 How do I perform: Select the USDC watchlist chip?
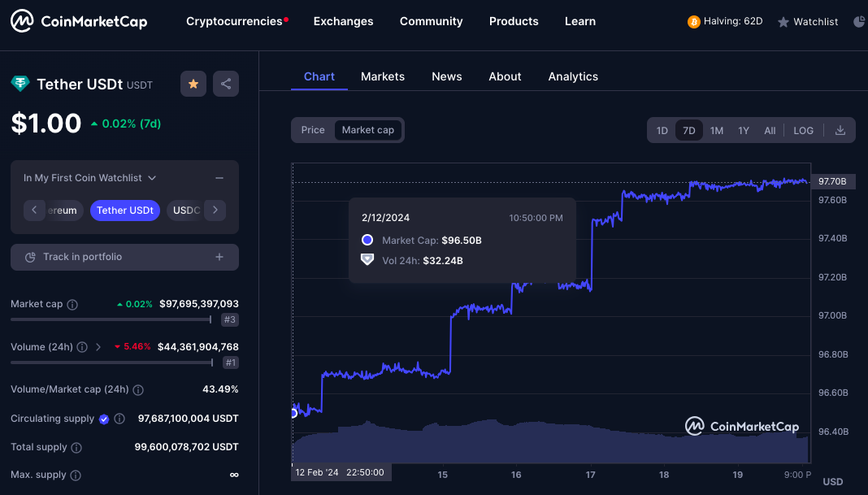[186, 211]
